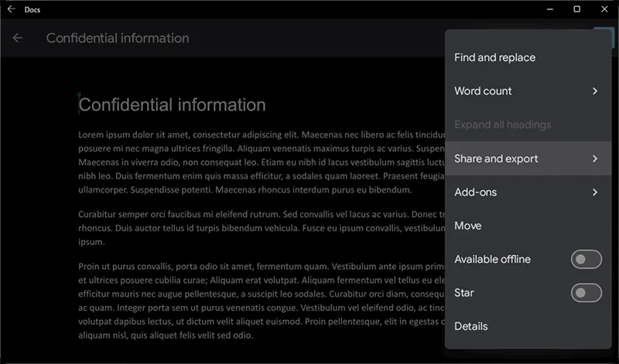Screen dimensions: 619x364
Task: Minimize the Docs window
Action: click(x=549, y=9)
